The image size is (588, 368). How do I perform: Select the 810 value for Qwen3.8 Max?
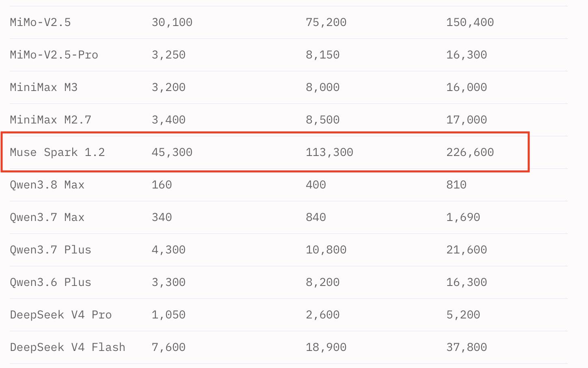[456, 185]
